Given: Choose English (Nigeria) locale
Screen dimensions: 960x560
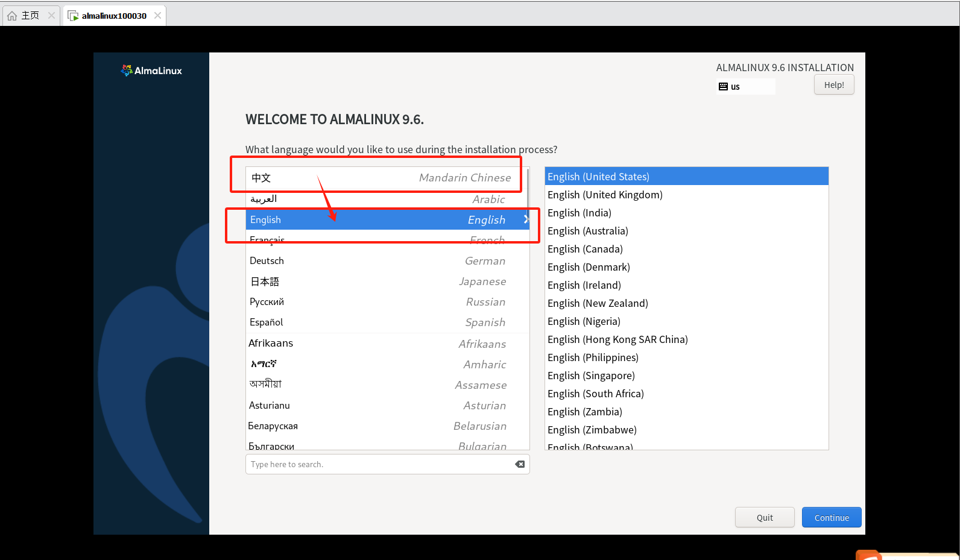Looking at the screenshot, I should (x=686, y=321).
